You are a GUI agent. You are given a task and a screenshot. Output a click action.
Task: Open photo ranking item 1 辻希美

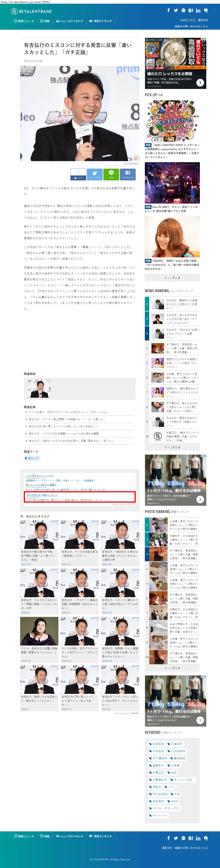pyautogui.click(x=172, y=525)
